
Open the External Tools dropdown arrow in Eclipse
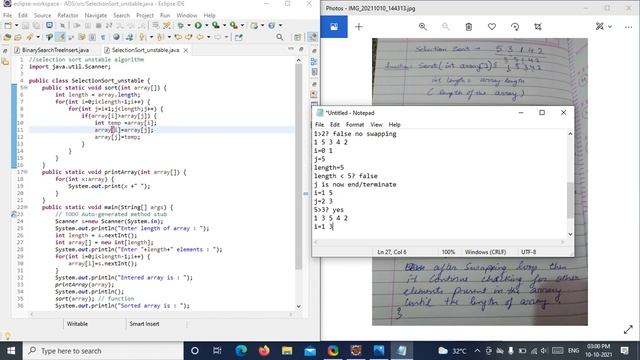pos(242,25)
